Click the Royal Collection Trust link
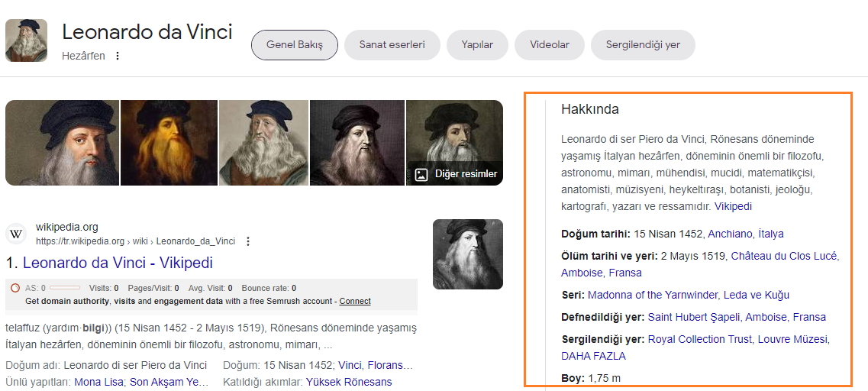This screenshot has width=868, height=391. click(700, 339)
